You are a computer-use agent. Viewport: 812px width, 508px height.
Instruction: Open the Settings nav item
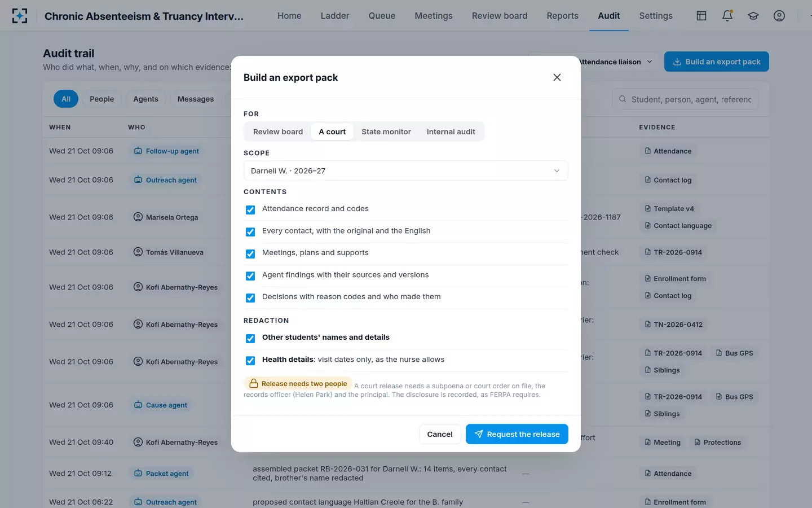tap(656, 16)
